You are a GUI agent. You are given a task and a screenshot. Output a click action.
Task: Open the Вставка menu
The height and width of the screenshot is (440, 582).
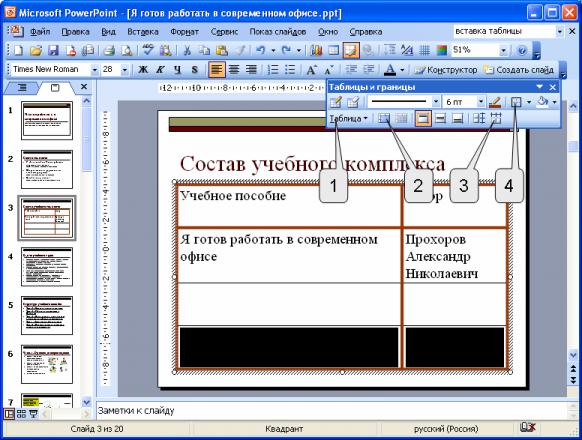click(143, 32)
